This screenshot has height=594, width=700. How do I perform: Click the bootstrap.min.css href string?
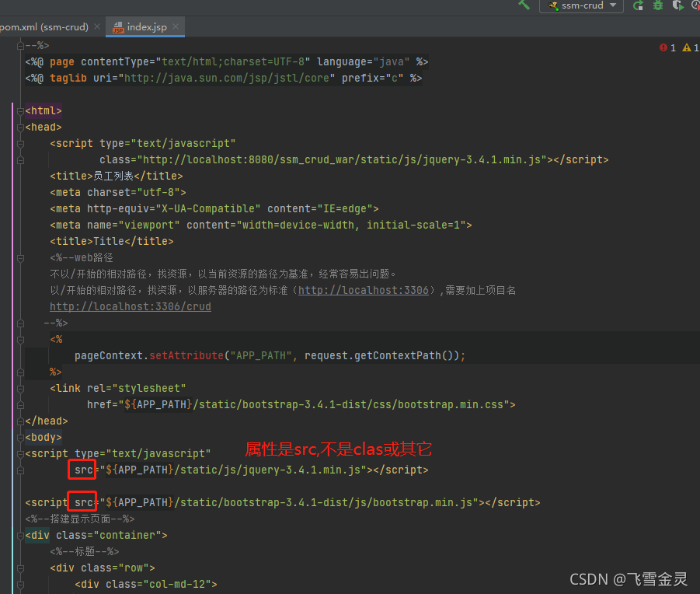click(316, 404)
